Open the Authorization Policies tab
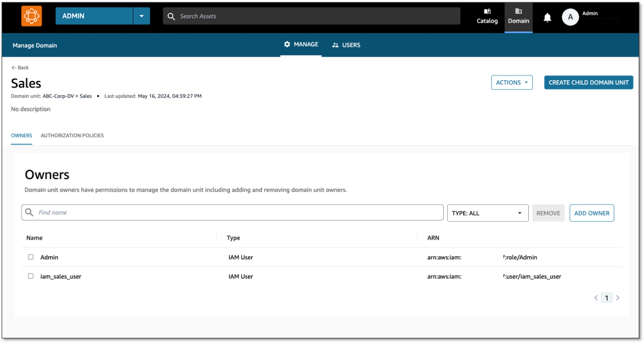The image size is (644, 344). click(x=72, y=136)
